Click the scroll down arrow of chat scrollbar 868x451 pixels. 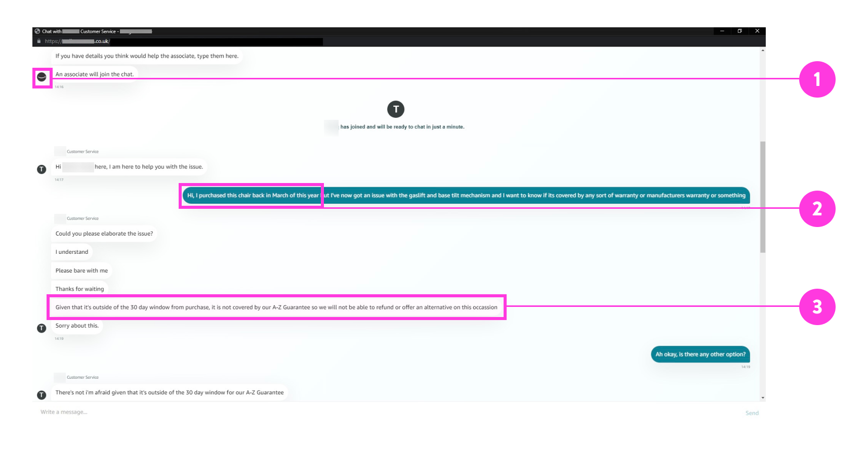[762, 398]
